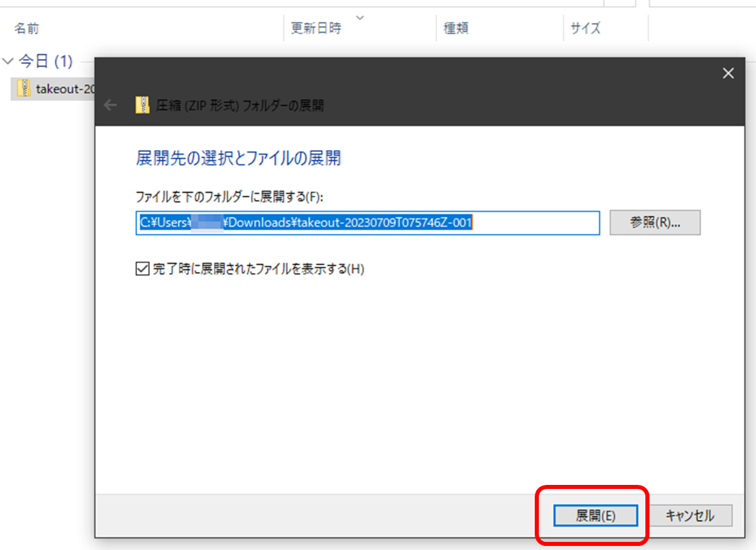
Task: Click the back arrow in dialog header
Action: click(111, 105)
